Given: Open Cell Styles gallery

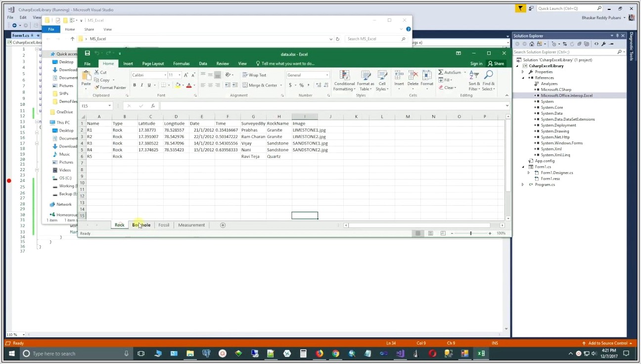Looking at the screenshot, I should (x=382, y=80).
